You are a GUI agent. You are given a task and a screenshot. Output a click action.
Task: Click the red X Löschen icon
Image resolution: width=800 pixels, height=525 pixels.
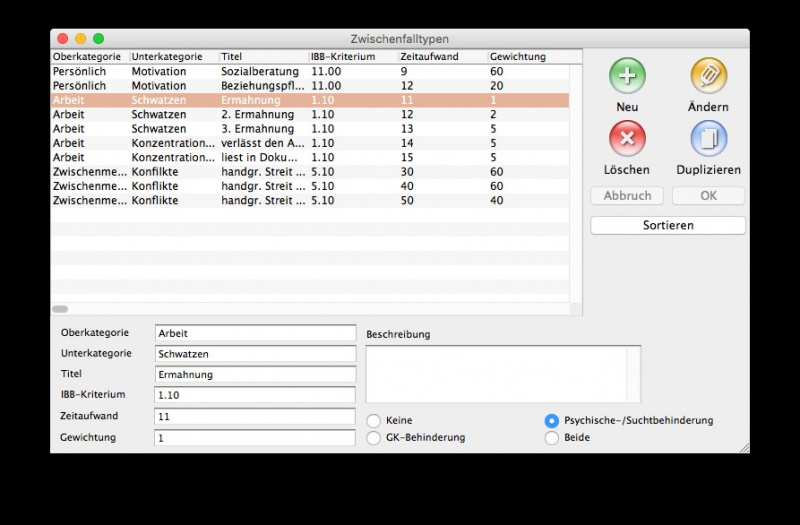tap(627, 139)
